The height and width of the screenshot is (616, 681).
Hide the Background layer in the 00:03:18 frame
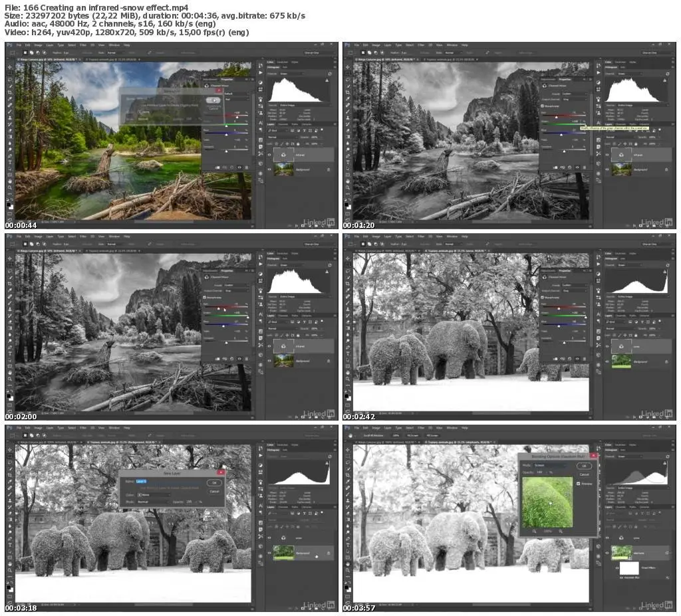269,553
